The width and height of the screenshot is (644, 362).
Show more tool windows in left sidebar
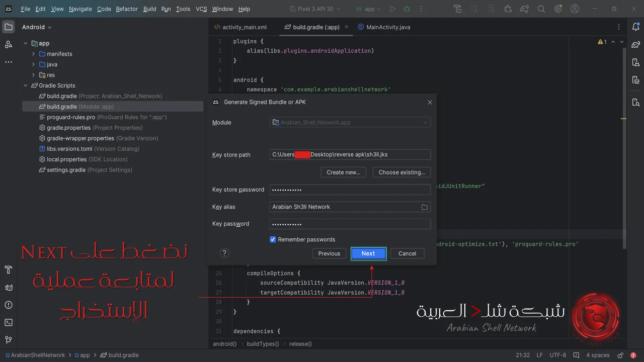(x=9, y=62)
